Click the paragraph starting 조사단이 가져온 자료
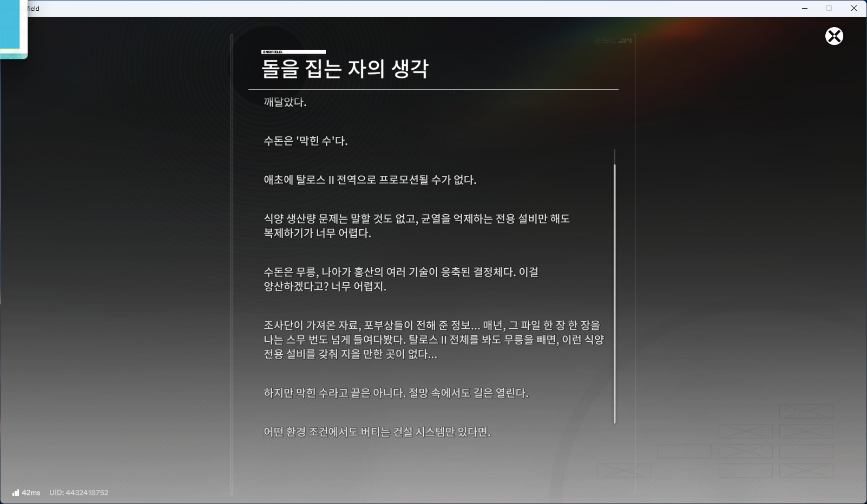Viewport: 867px width, 504px height. [x=433, y=340]
